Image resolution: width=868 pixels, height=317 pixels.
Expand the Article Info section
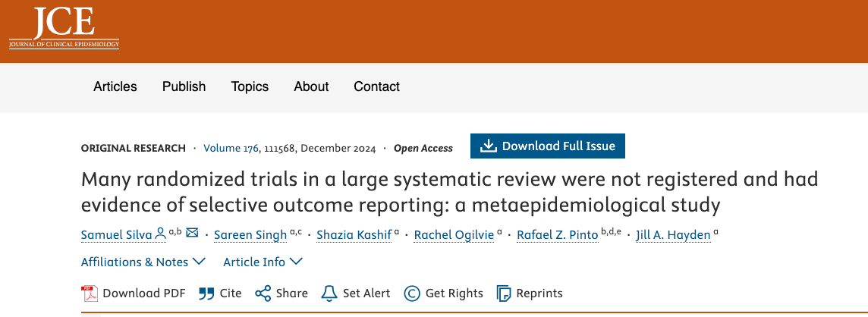263,262
